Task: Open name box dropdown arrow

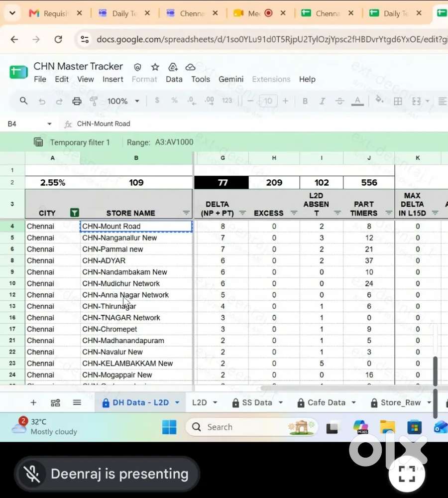Action: [49, 124]
